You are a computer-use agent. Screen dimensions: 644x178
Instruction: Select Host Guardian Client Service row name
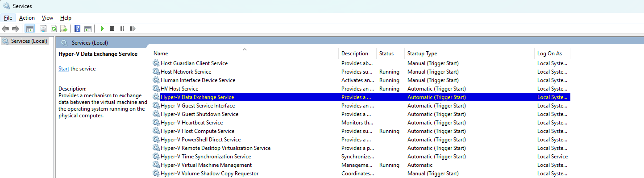tap(194, 63)
